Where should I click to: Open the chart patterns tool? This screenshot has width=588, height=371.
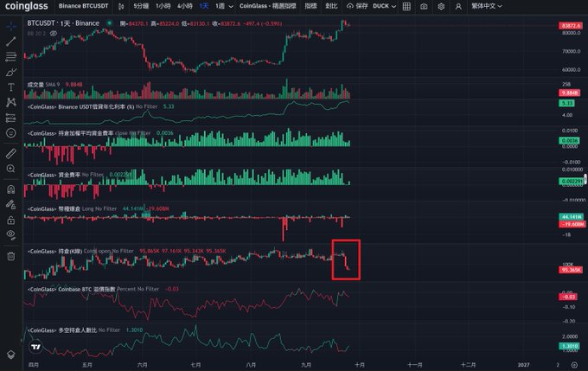coord(11,102)
